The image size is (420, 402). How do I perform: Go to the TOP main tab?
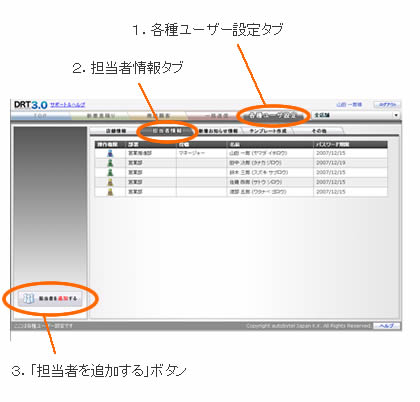point(40,116)
